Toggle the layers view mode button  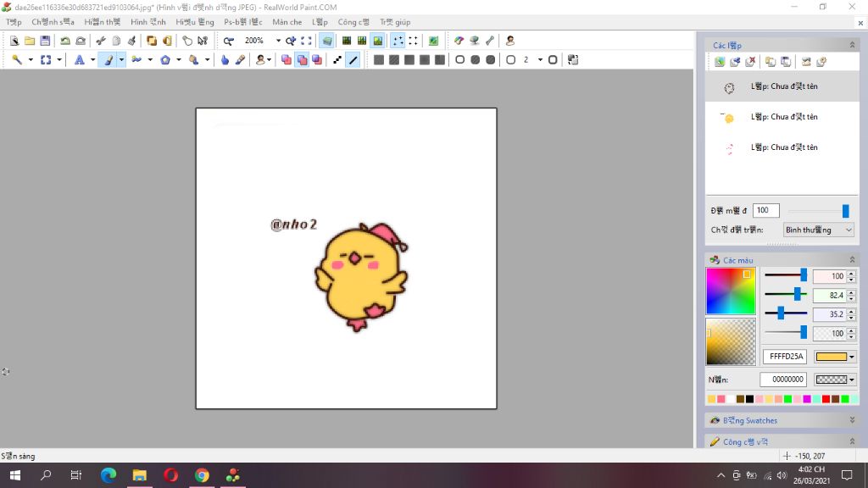327,41
